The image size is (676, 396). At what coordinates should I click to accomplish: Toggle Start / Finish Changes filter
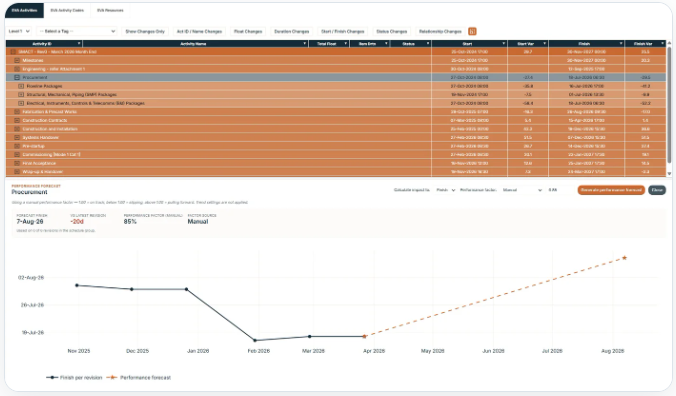pyautogui.click(x=343, y=31)
